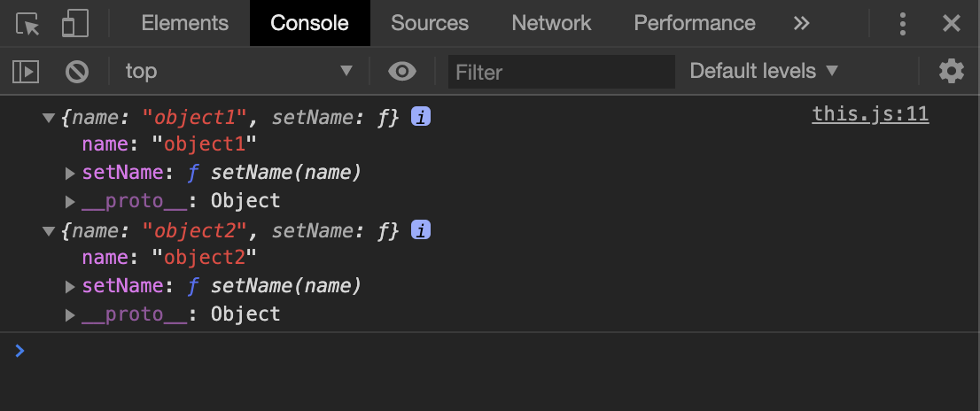980x411 pixels.
Task: Activate the inspect element picker icon
Action: [x=27, y=24]
